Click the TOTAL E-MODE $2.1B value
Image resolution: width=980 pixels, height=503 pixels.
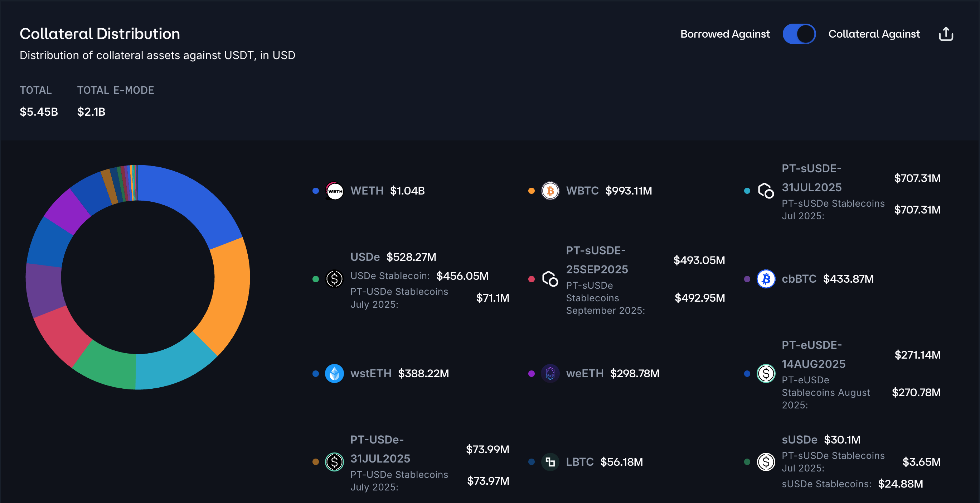pyautogui.click(x=91, y=112)
